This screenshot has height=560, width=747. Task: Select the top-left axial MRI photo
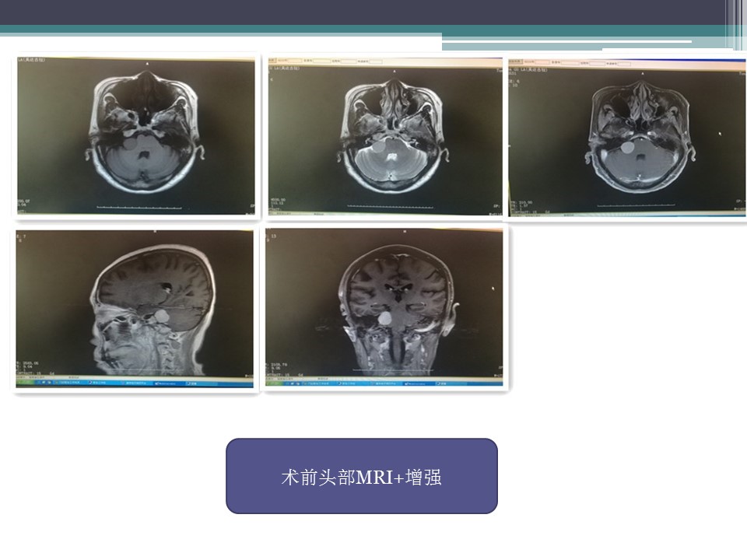pyautogui.click(x=137, y=136)
